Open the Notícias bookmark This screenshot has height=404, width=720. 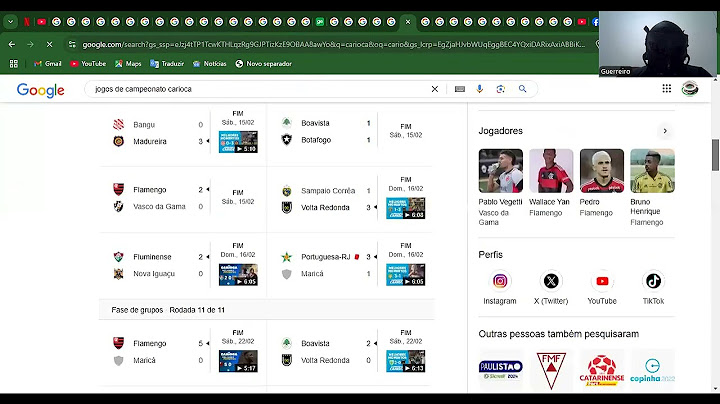pos(209,64)
